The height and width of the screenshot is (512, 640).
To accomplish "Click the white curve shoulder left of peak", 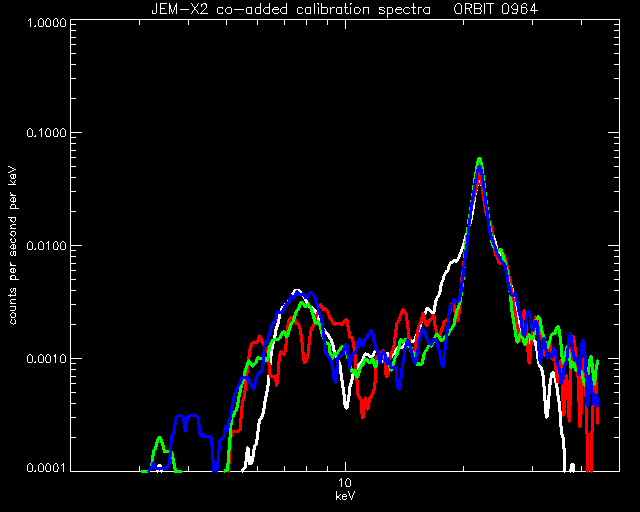I will pyautogui.click(x=452, y=263).
